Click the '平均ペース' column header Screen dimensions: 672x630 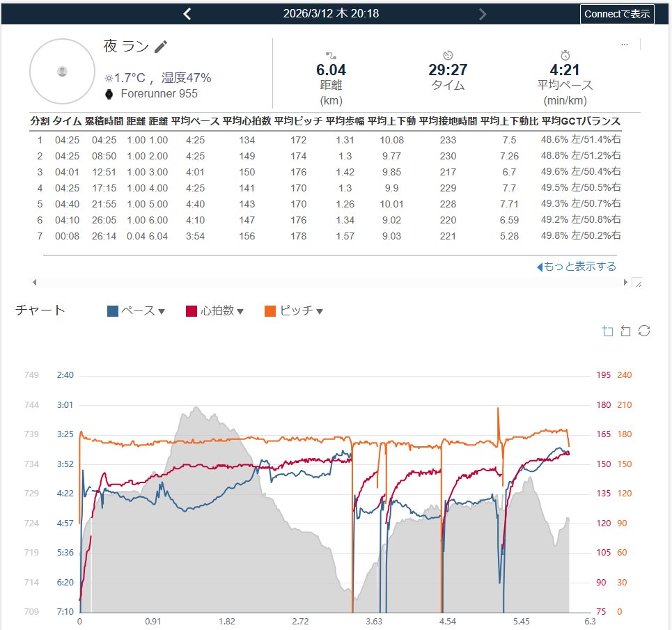[x=196, y=121]
